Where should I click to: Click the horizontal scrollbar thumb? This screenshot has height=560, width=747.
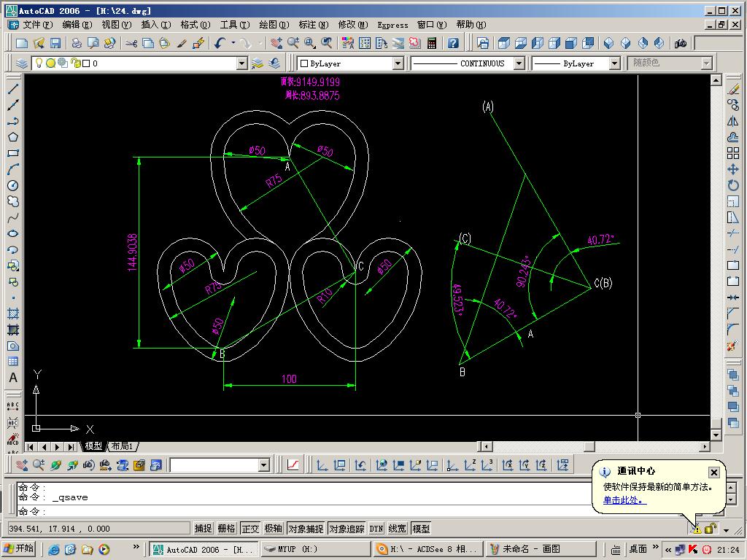589,447
